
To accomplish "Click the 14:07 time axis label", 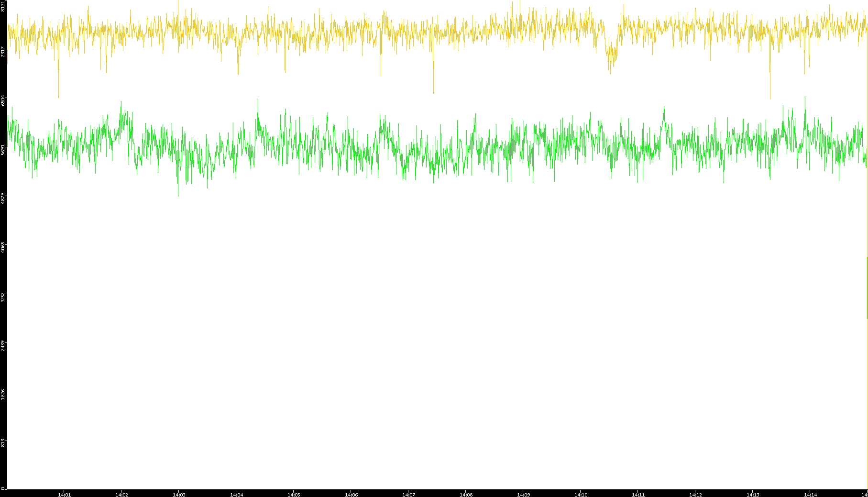I will pos(408,495).
